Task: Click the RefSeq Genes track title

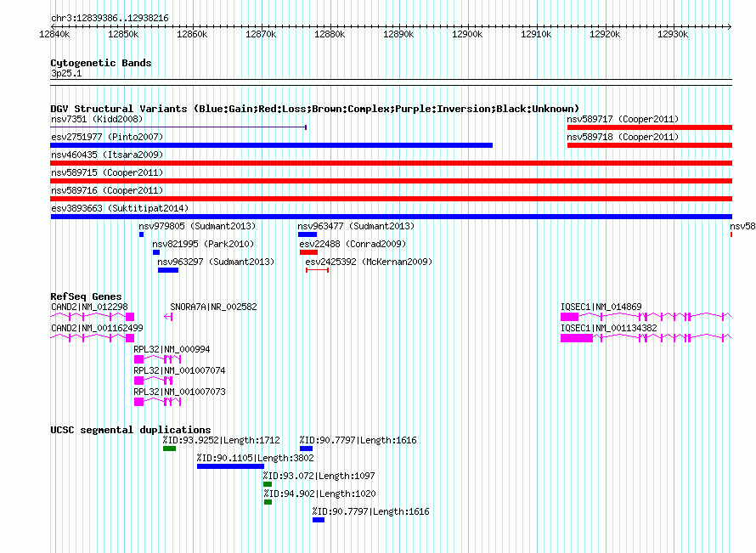Action: (x=86, y=296)
